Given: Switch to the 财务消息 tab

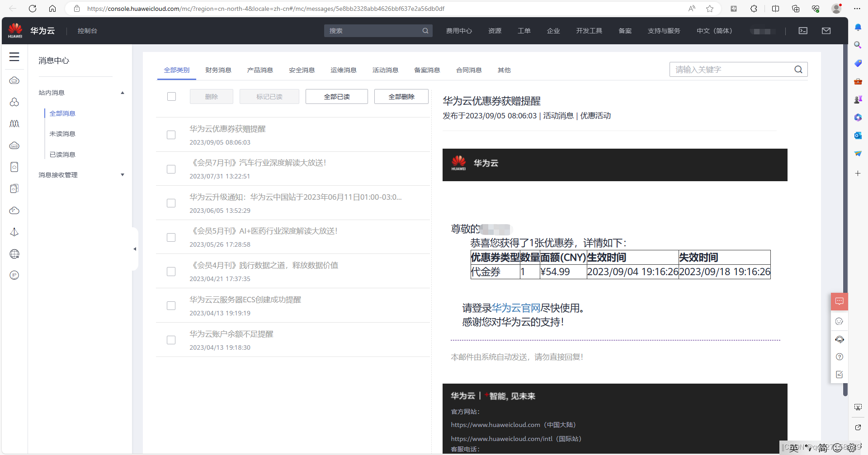Looking at the screenshot, I should pyautogui.click(x=218, y=70).
